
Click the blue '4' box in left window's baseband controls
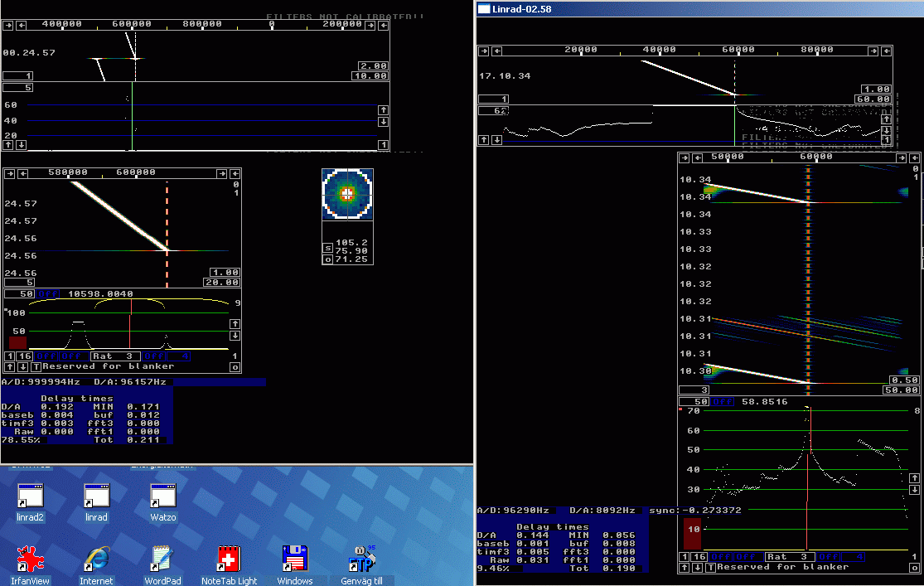click(179, 356)
